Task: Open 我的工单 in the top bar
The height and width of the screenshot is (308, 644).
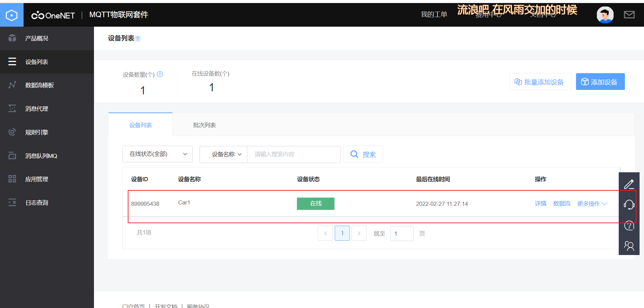Action: click(434, 14)
